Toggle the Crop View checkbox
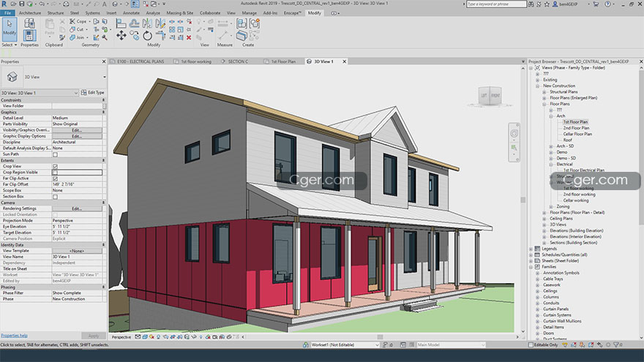Viewport: 644px width, 362px height. click(55, 166)
